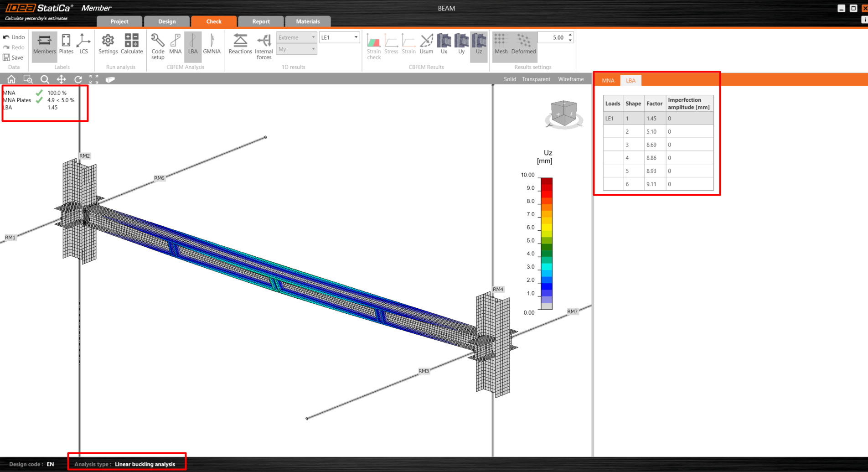Open the LE1 load dropdown
This screenshot has width=868, height=472.
pyautogui.click(x=339, y=37)
